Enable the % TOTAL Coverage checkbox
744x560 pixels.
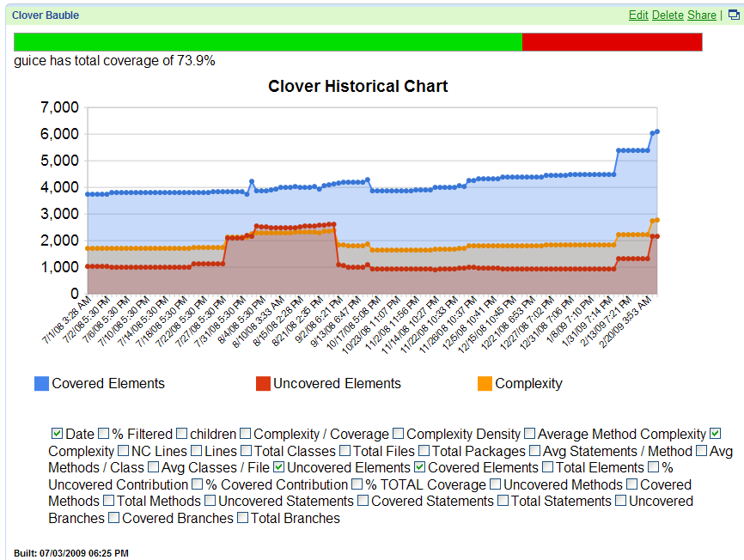pos(357,485)
